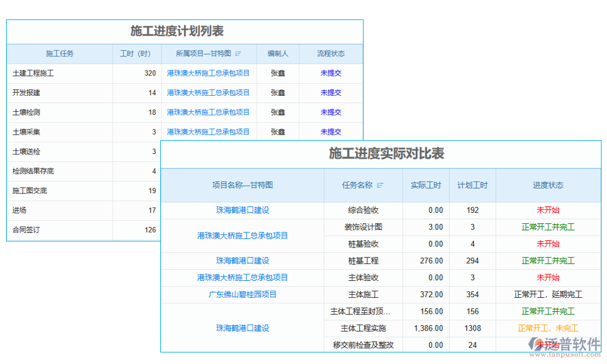Image resolution: width=607 pixels, height=364 pixels.
Task: Select the 流程状态 column header
Action: [330, 53]
